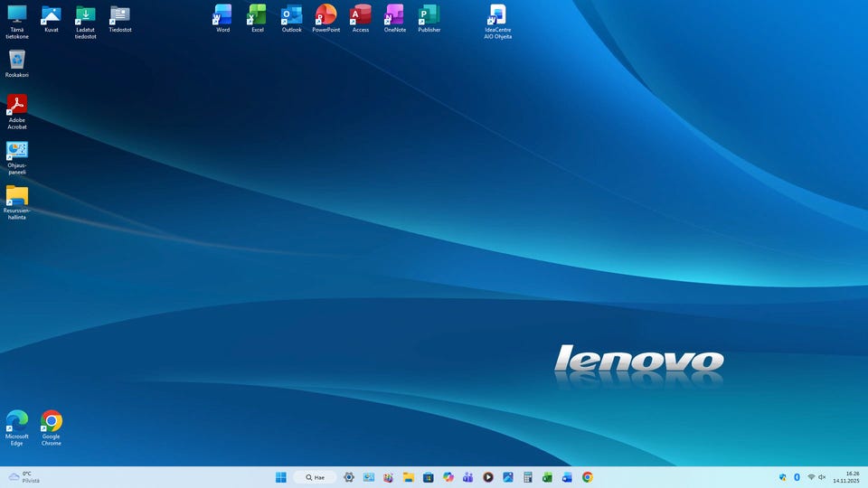Select the Adobe Acrobat desktop shortcut
The image size is (868, 488).
point(17,112)
